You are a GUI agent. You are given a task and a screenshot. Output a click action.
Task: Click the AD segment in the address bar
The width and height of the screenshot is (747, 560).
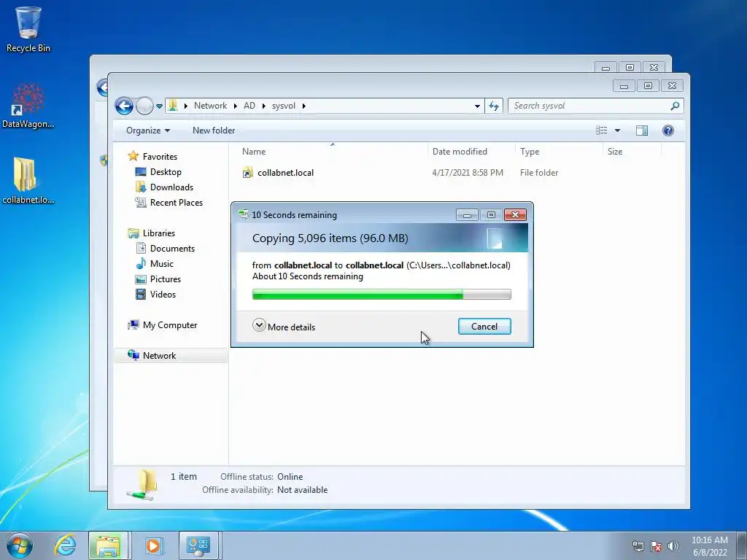(249, 106)
